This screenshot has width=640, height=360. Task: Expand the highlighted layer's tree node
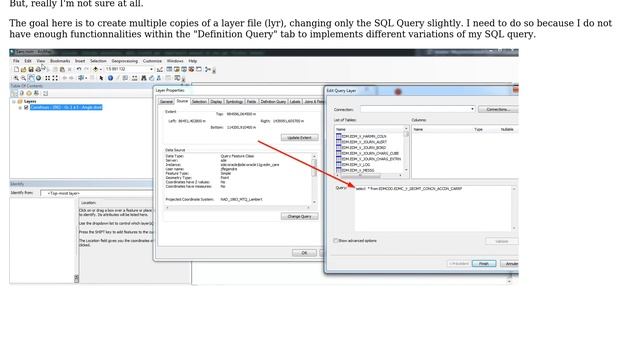tap(20, 107)
